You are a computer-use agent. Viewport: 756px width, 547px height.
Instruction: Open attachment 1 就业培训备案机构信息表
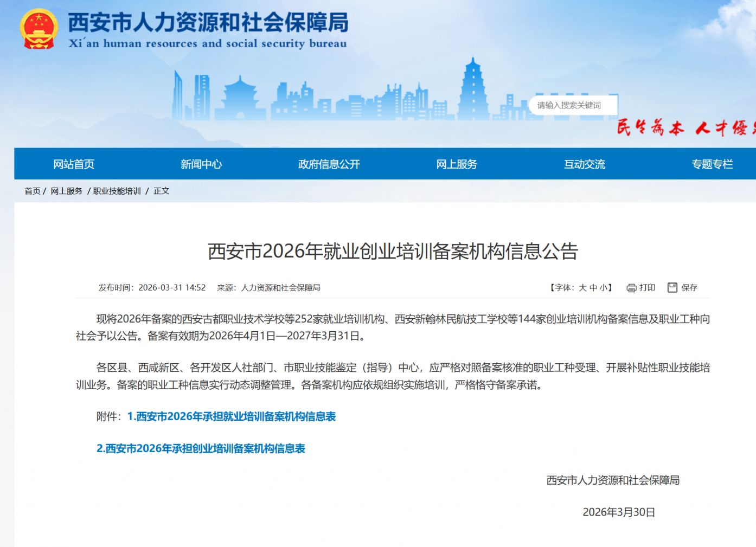coord(232,416)
